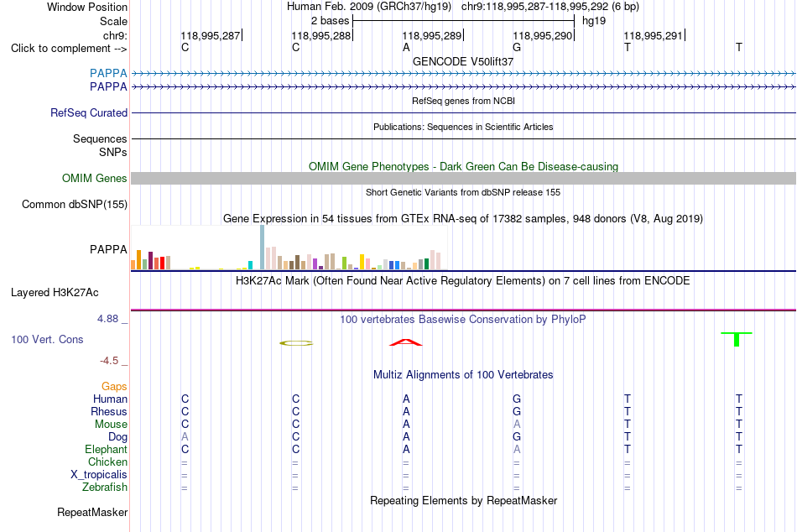Click position label 118,995,289
Viewport: 797px width, 532px height.
(431, 35)
